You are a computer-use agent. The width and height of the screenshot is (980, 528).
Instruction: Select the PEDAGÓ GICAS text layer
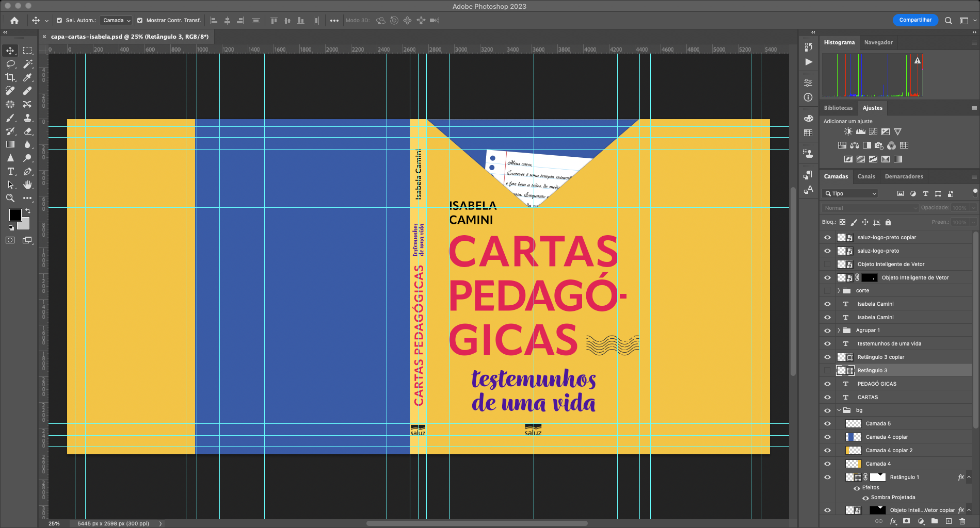tap(876, 384)
